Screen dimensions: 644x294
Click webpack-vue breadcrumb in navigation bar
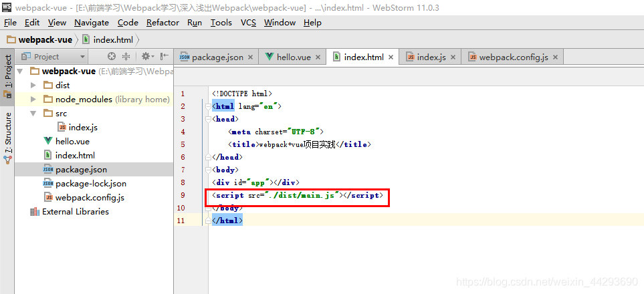click(39, 40)
